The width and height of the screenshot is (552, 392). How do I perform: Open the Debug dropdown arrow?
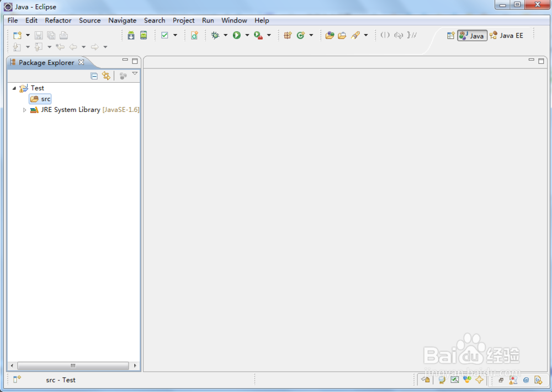226,35
